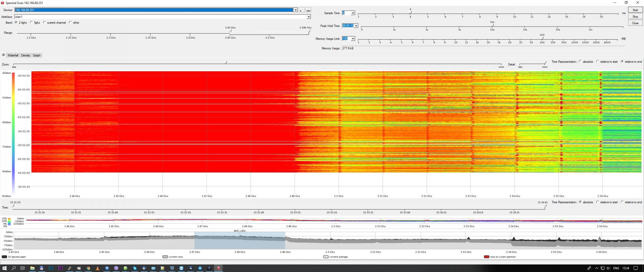Set waterfall time representation to absolute
Screen dimensions: 644x272
click(x=580, y=62)
